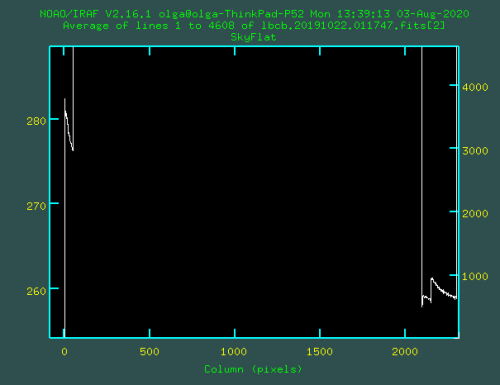Select the 500 tick label on x-axis

click(x=149, y=352)
